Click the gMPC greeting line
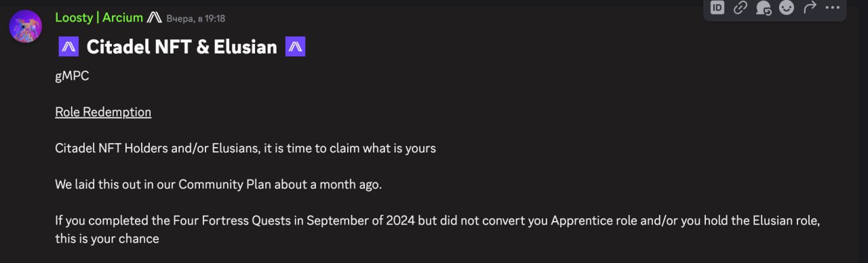 (72, 76)
